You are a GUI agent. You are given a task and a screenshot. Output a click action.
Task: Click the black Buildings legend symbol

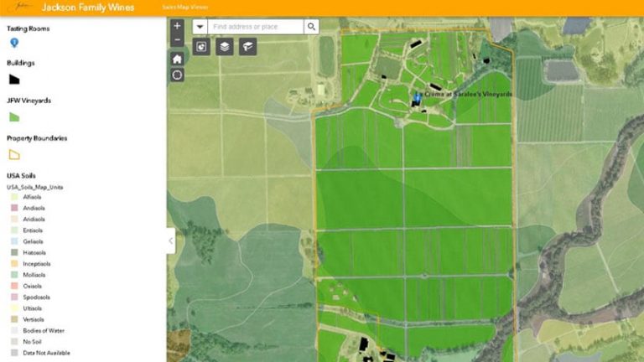pyautogui.click(x=14, y=80)
